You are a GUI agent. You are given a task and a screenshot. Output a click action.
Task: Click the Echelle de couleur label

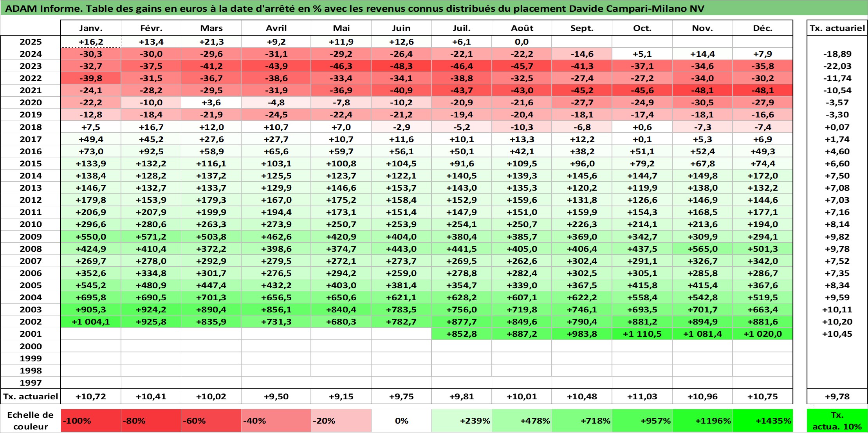pos(31,421)
